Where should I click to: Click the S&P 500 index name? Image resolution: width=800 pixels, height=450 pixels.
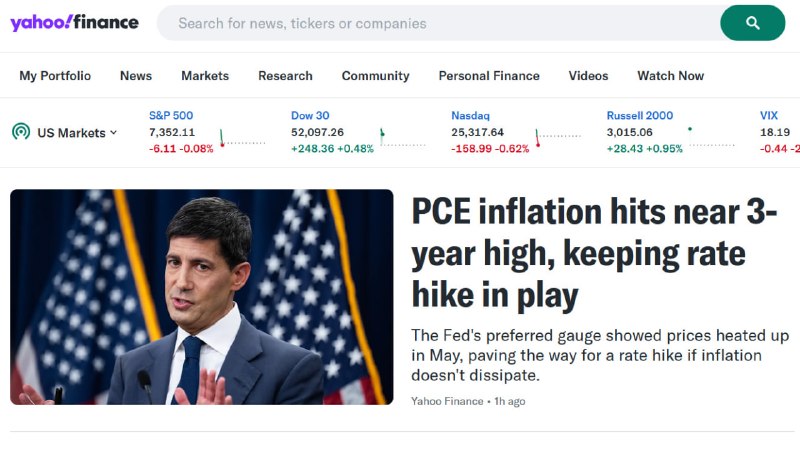coord(171,115)
